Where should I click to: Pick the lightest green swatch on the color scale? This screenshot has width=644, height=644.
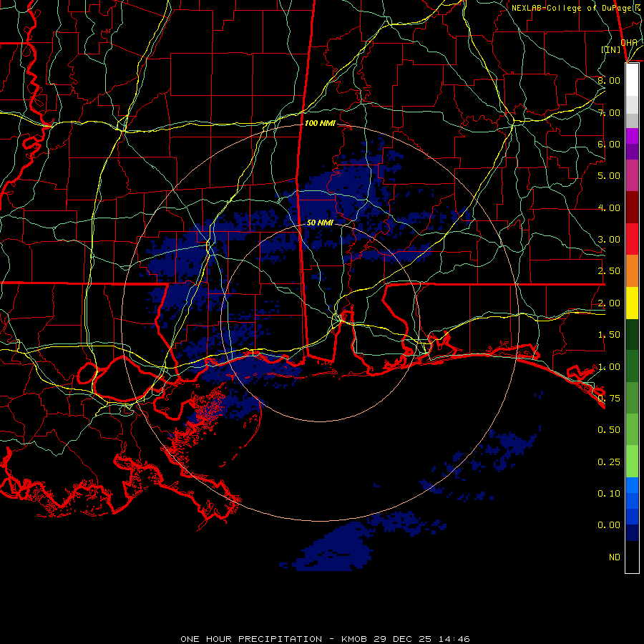[x=632, y=462]
